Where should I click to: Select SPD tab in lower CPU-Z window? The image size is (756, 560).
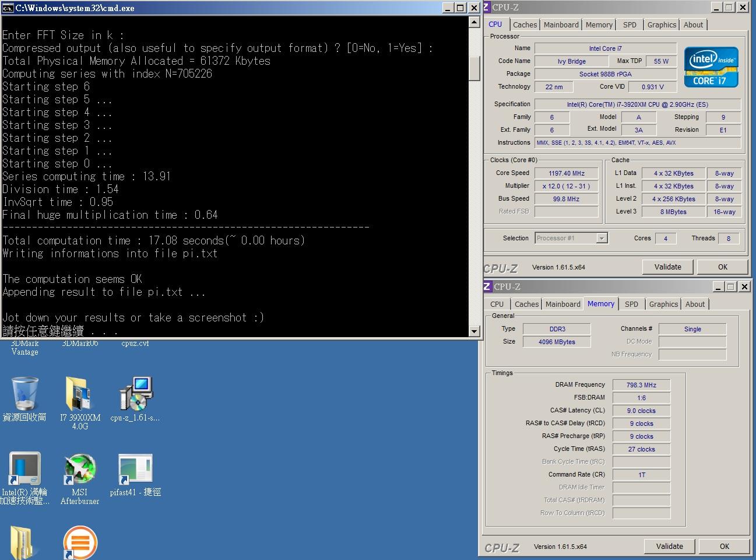pos(631,304)
